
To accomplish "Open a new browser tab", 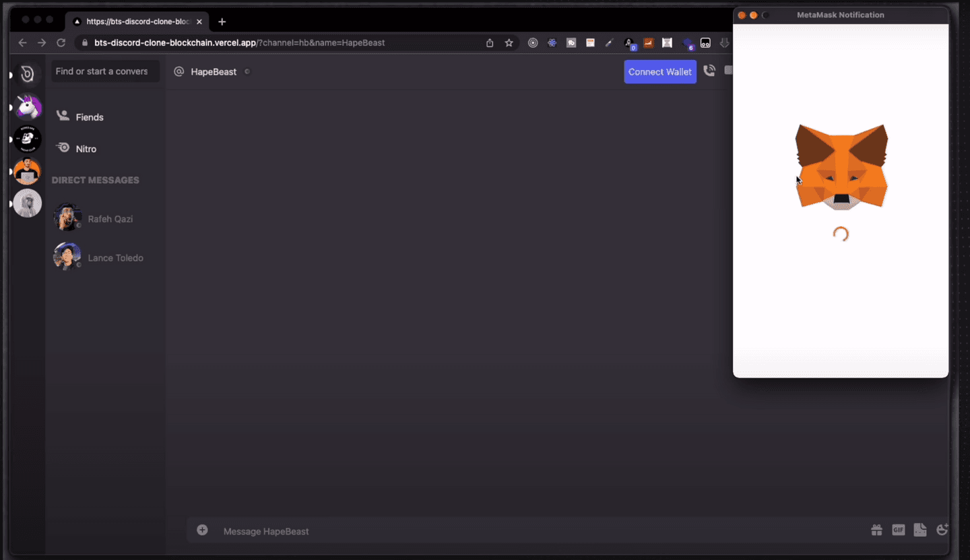I will point(222,22).
